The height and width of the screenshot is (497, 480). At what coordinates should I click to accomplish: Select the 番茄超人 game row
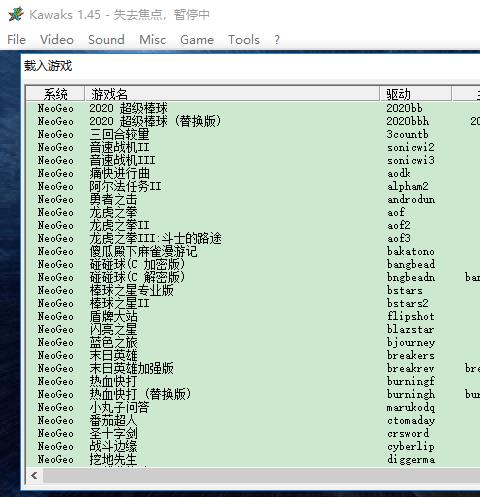click(253, 420)
